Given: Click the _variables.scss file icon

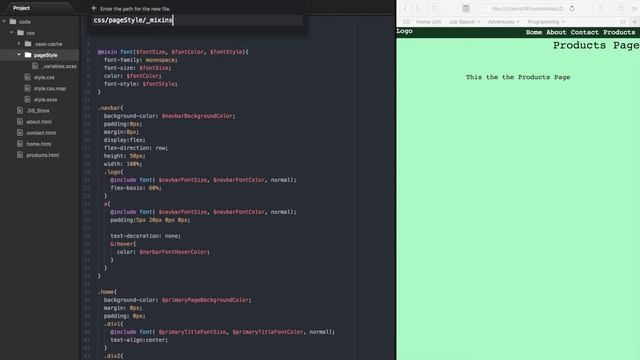Looking at the screenshot, I should click(35, 66).
